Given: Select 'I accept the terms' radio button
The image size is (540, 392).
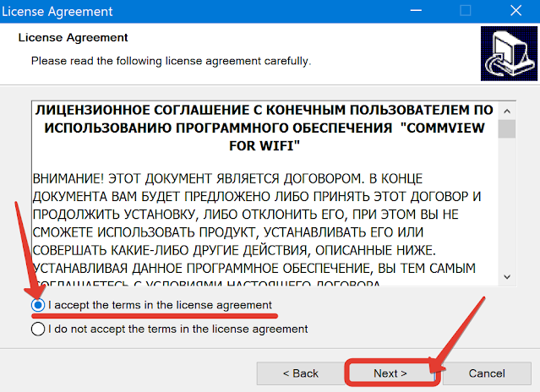Looking at the screenshot, I should [38, 305].
